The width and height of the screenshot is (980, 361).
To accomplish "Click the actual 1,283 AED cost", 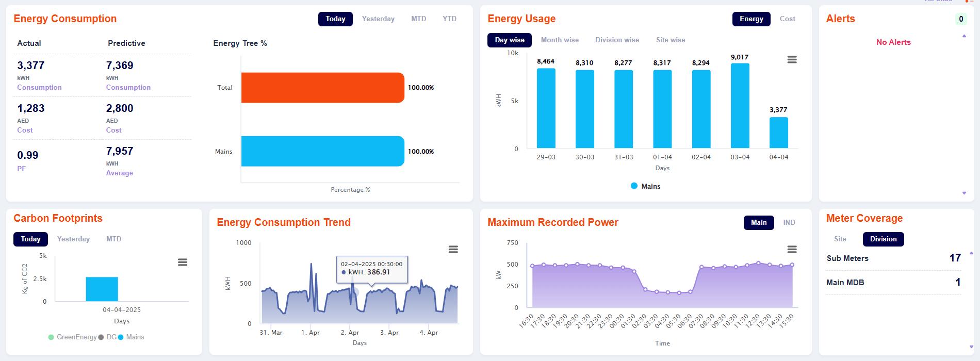I will (31, 108).
